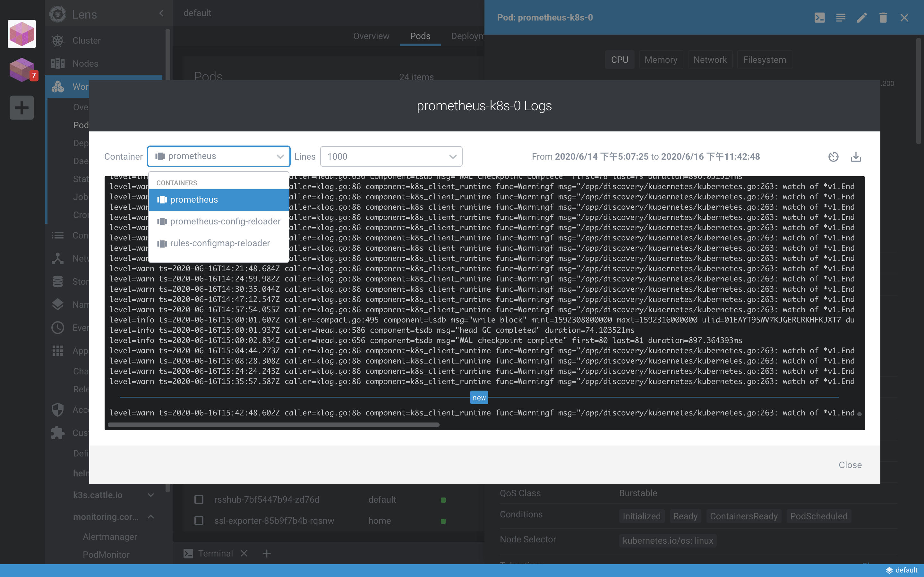Image resolution: width=924 pixels, height=577 pixels.
Task: Click the delete/trash icon for pod
Action: [882, 17]
